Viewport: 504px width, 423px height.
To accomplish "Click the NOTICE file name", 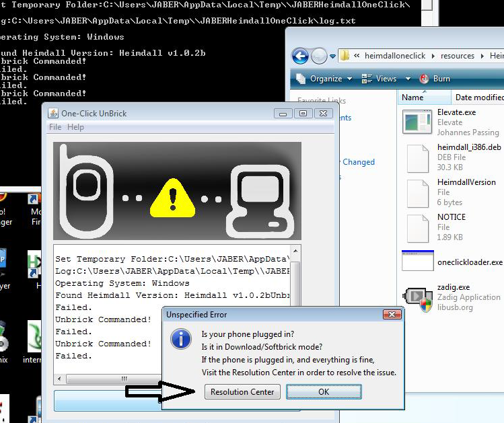I will coord(452,217).
